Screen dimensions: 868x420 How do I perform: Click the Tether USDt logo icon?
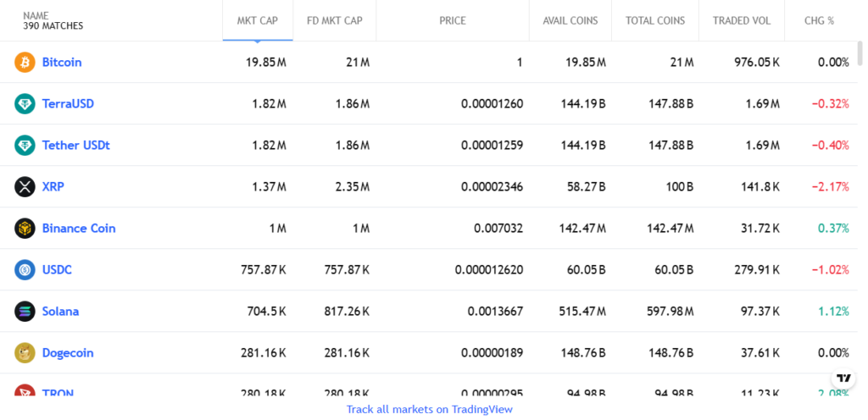pyautogui.click(x=25, y=145)
